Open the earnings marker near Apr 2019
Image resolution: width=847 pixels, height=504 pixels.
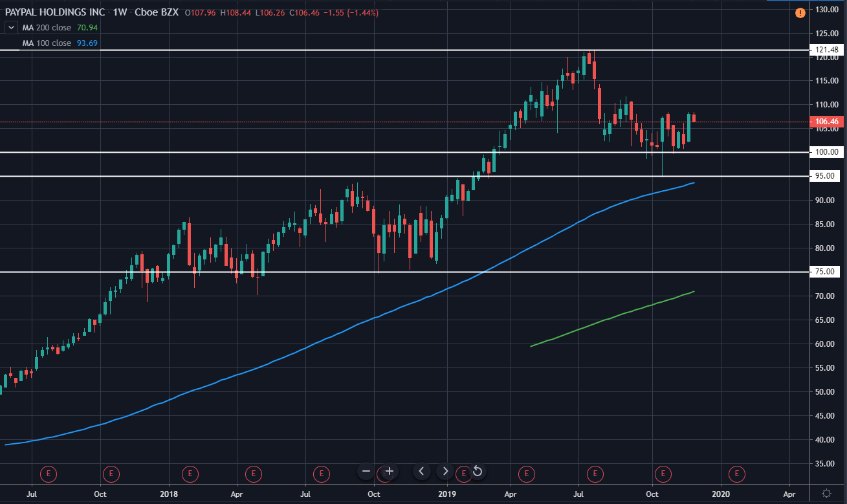[527, 474]
